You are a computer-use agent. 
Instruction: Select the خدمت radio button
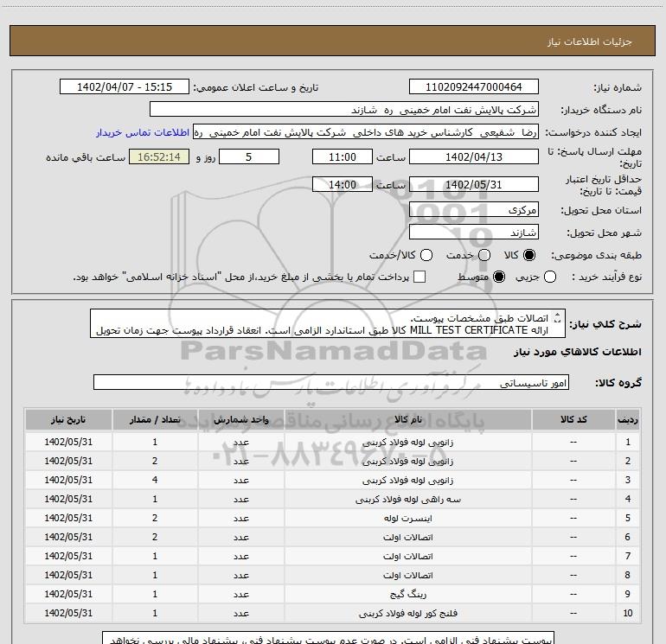pyautogui.click(x=484, y=255)
